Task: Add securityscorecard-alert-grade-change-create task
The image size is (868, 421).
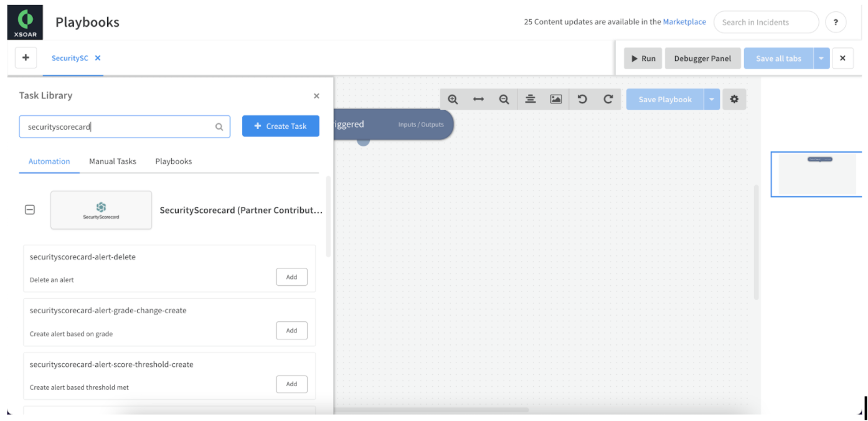Action: click(x=291, y=331)
